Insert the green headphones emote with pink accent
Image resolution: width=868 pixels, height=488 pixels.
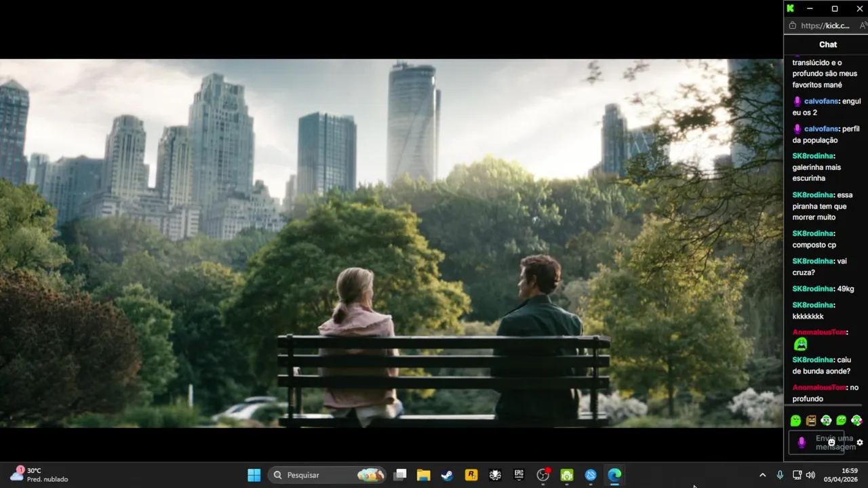(856, 421)
